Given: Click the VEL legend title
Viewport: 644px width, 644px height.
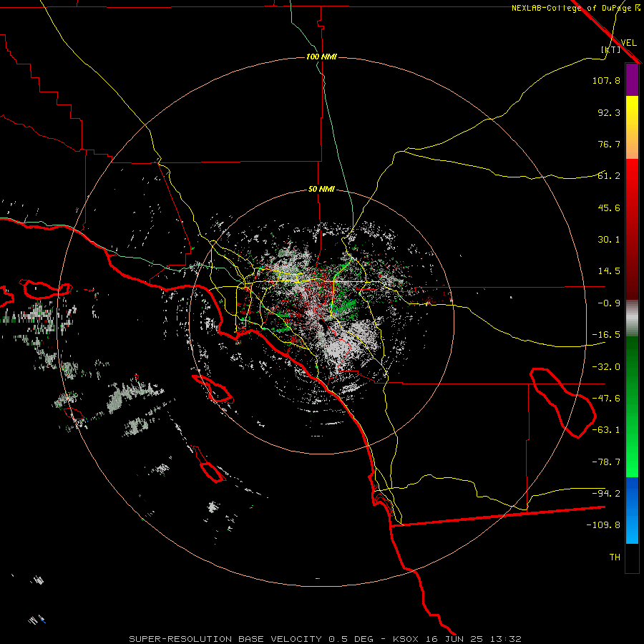Looking at the screenshot, I should [628, 42].
